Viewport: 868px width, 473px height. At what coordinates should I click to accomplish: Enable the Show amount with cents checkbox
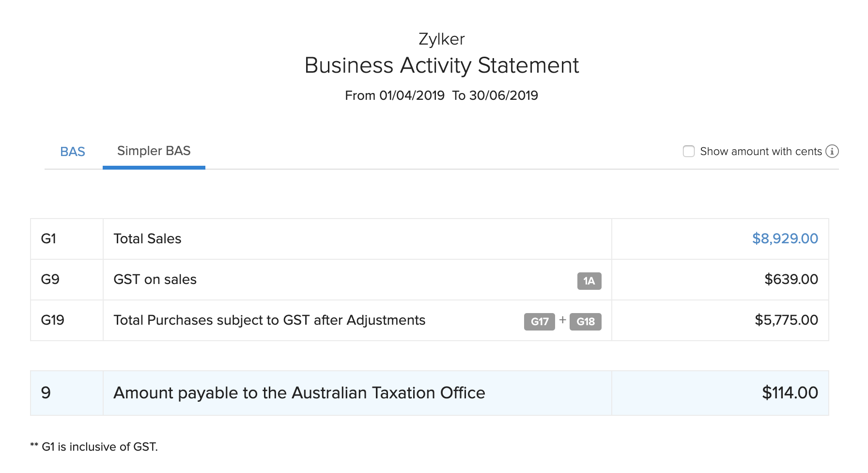(x=688, y=151)
